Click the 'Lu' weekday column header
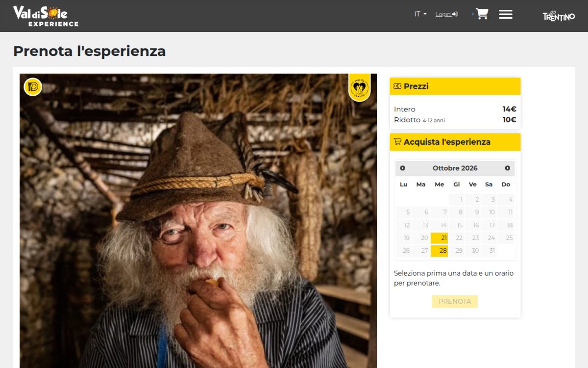This screenshot has height=368, width=588. coord(404,184)
